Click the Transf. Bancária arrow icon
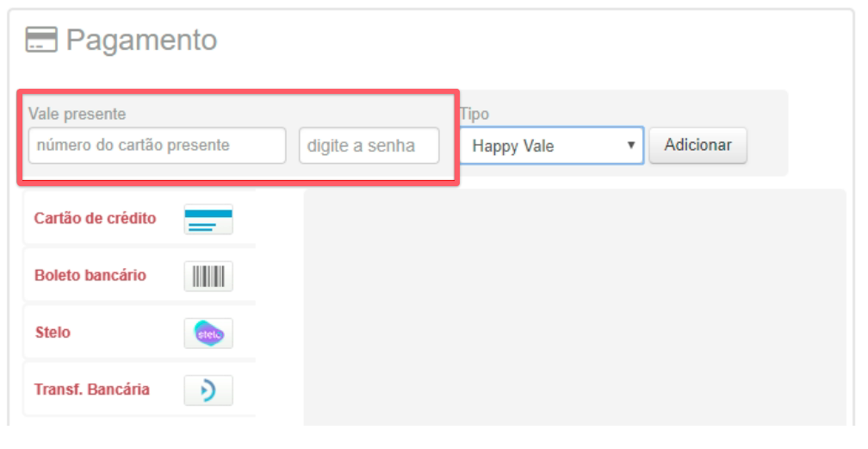The image size is (868, 449). (208, 390)
